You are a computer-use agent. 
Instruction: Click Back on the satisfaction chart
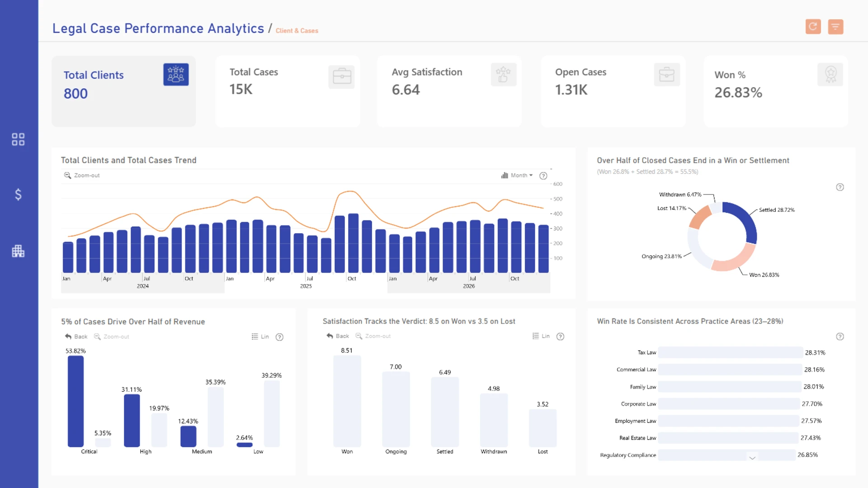338,336
